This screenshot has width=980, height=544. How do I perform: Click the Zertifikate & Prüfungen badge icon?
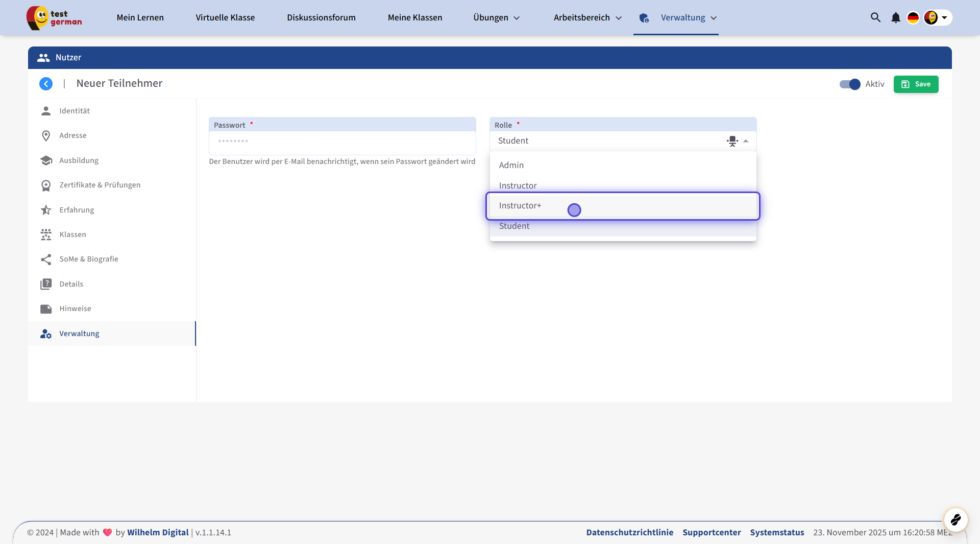click(46, 185)
